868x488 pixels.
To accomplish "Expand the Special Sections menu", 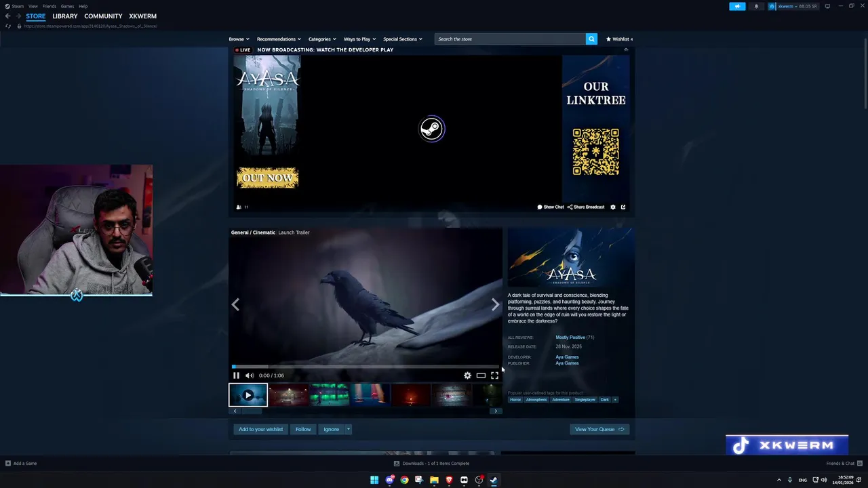I will [403, 39].
